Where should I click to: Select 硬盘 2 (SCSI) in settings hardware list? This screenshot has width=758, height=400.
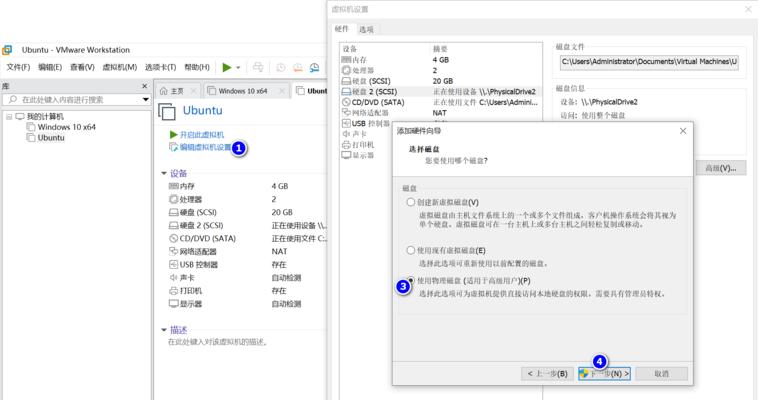point(441,91)
